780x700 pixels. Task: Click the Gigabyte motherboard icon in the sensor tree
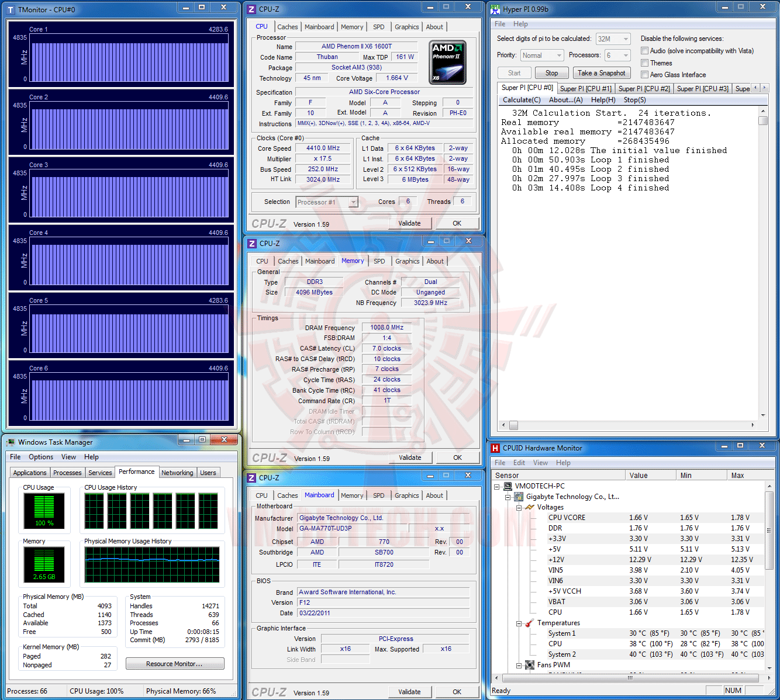[x=519, y=497]
